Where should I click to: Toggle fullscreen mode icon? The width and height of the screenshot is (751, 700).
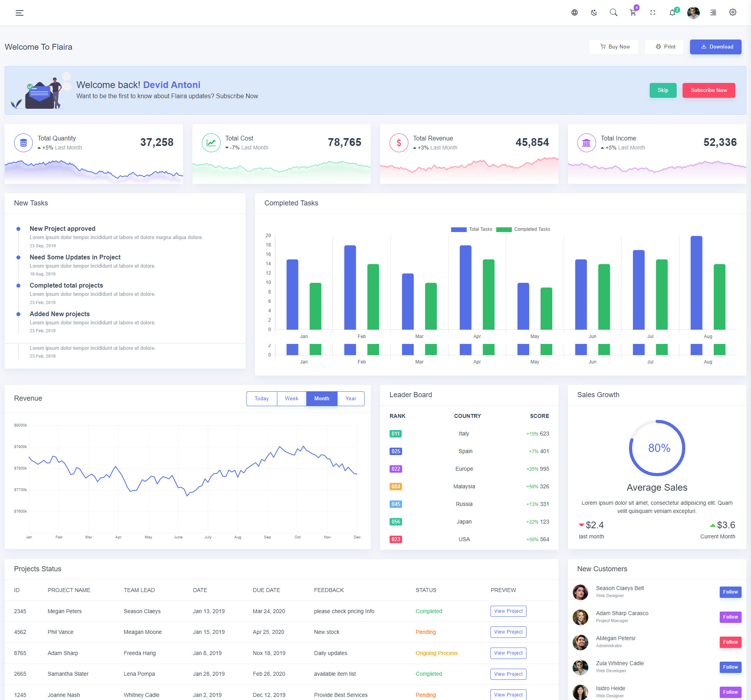point(652,13)
